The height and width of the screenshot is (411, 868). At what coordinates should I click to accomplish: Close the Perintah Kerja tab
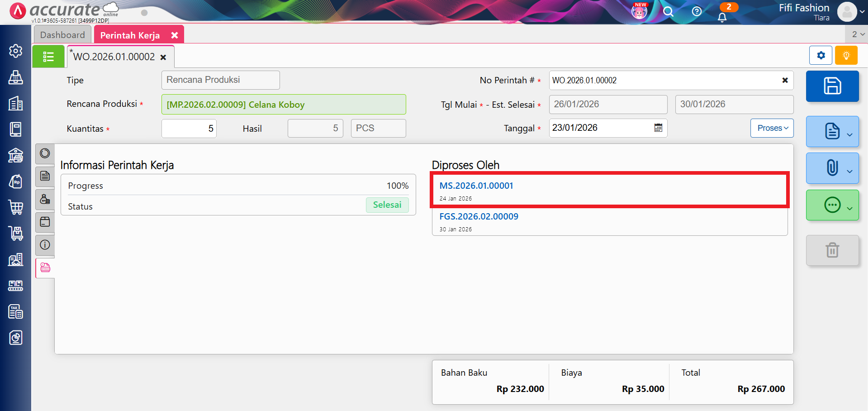click(175, 35)
